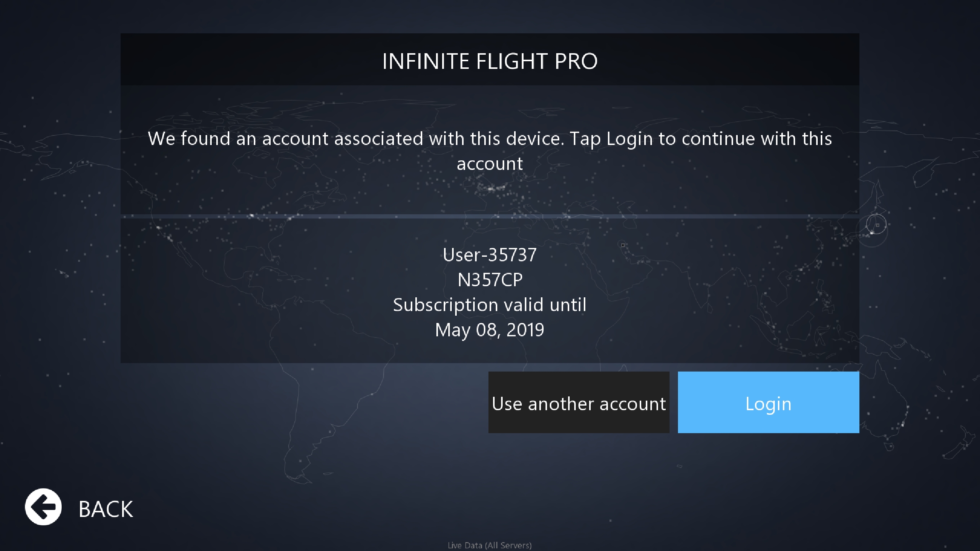
Task: Click the circled map marker near Japan
Action: [x=876, y=225]
